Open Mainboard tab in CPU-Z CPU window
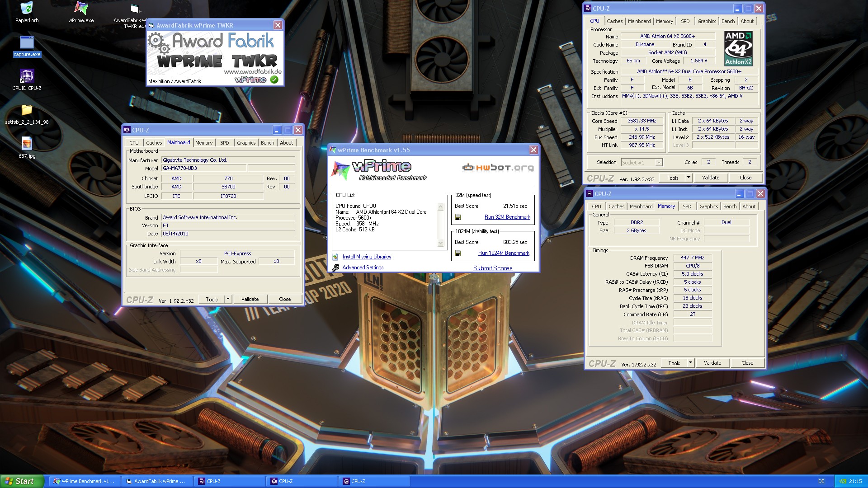 point(639,21)
